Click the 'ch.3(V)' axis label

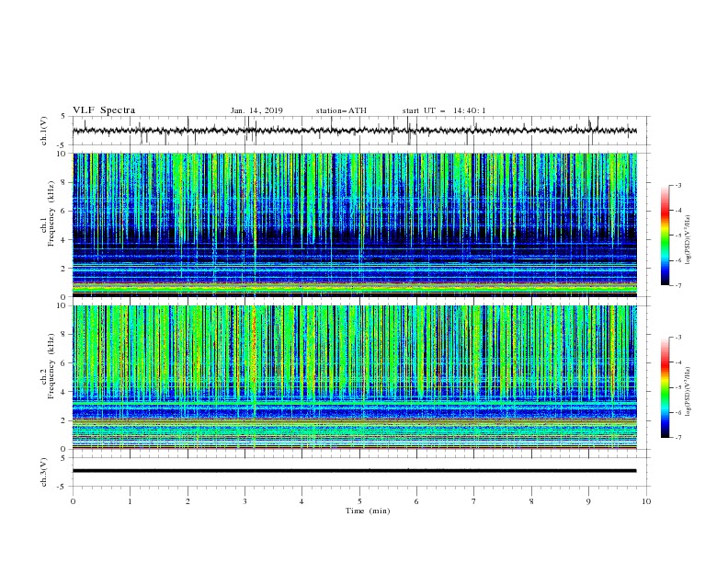[x=44, y=472]
